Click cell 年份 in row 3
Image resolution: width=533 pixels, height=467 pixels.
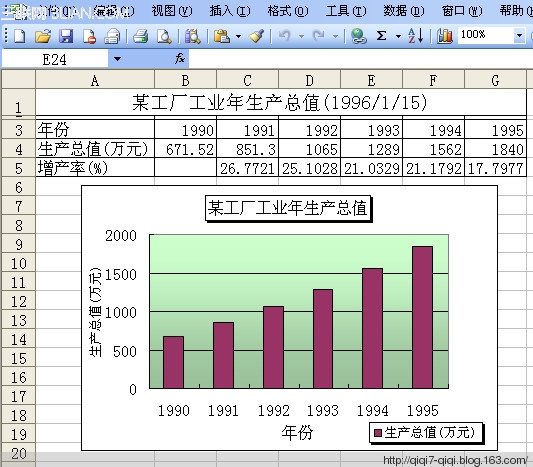pyautogui.click(x=95, y=129)
